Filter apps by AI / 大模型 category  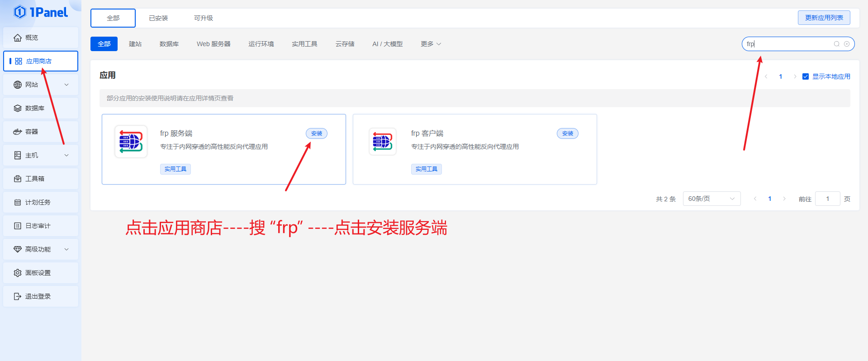tap(387, 44)
